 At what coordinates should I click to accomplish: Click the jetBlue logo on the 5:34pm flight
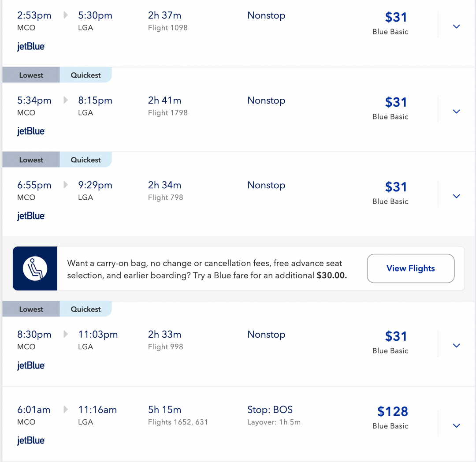30,131
